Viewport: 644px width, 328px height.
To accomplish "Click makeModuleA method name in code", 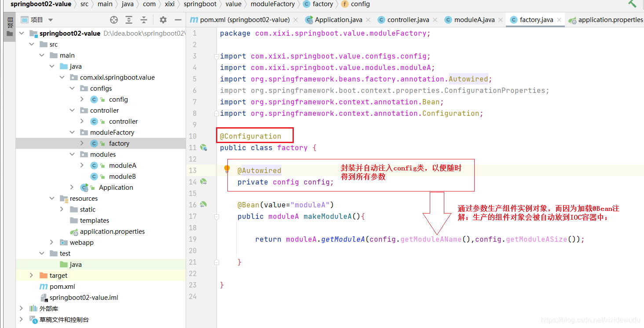I will pyautogui.click(x=328, y=216).
